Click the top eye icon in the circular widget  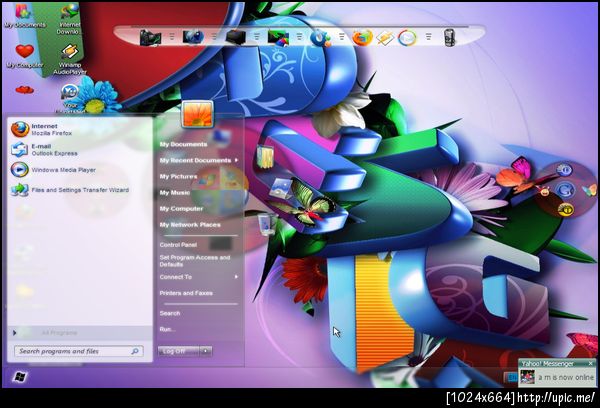click(x=564, y=170)
